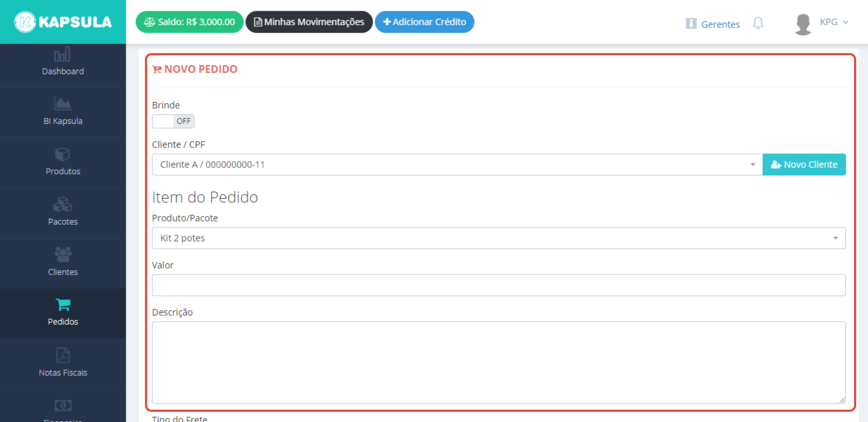The width and height of the screenshot is (868, 422).
Task: Click the Pedidos shopping cart icon
Action: [63, 305]
